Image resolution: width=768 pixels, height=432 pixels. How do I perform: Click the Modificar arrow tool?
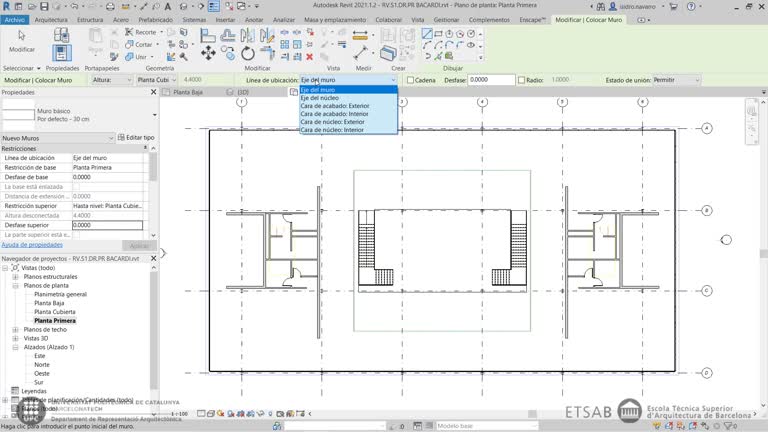(21, 40)
